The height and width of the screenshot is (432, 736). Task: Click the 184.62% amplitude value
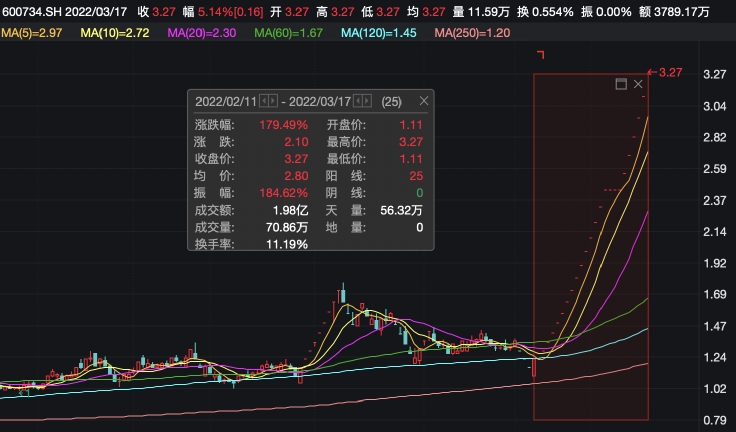pyautogui.click(x=284, y=193)
